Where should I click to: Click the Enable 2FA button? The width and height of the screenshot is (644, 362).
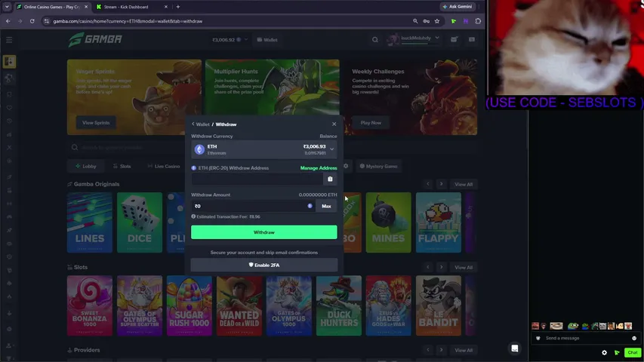[x=264, y=265]
